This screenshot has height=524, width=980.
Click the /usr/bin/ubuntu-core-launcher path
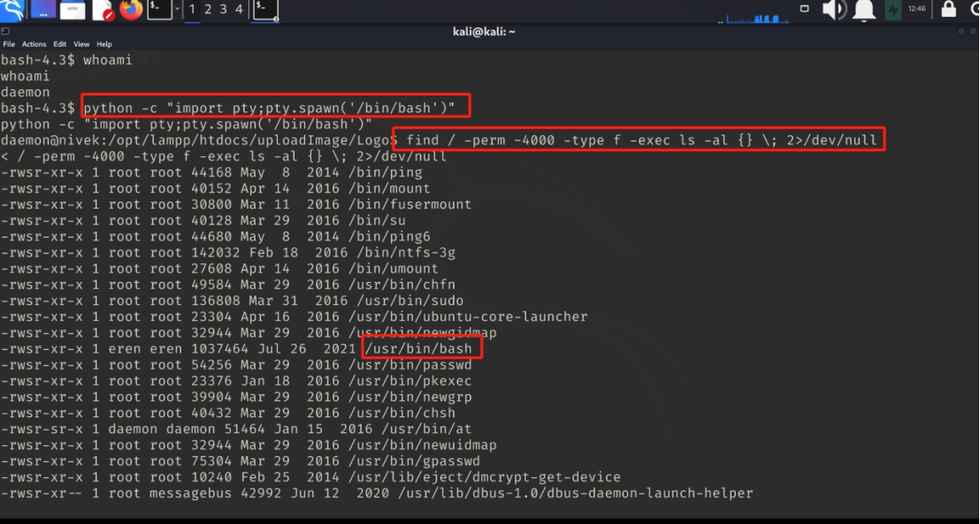468,317
